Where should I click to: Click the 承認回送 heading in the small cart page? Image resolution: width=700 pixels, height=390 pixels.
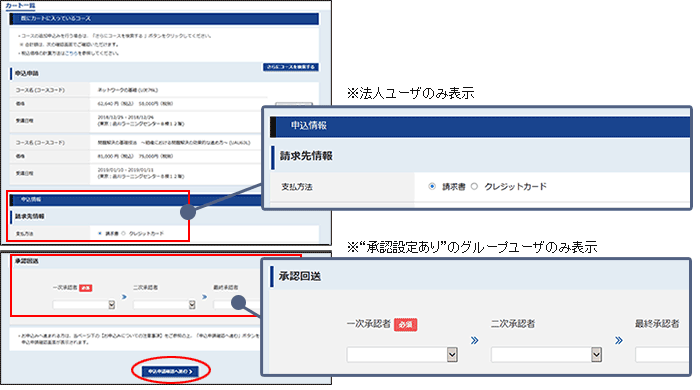point(27,261)
